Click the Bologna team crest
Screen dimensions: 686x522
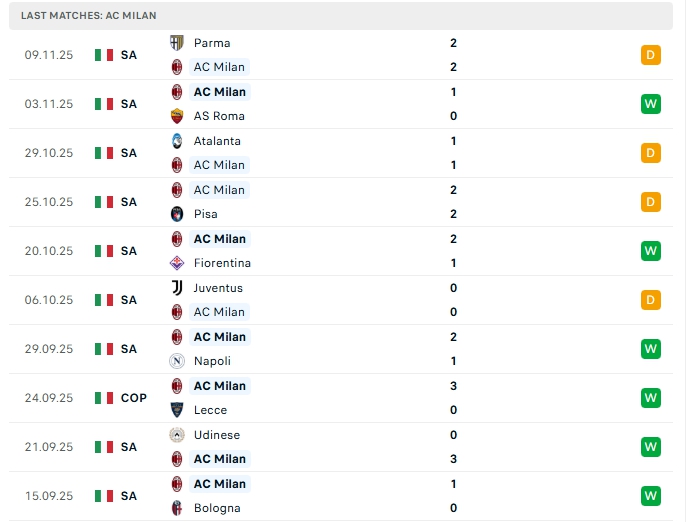177,508
